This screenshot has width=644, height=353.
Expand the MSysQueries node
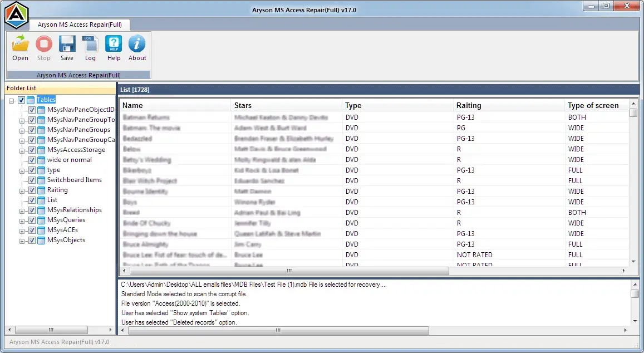tap(22, 221)
